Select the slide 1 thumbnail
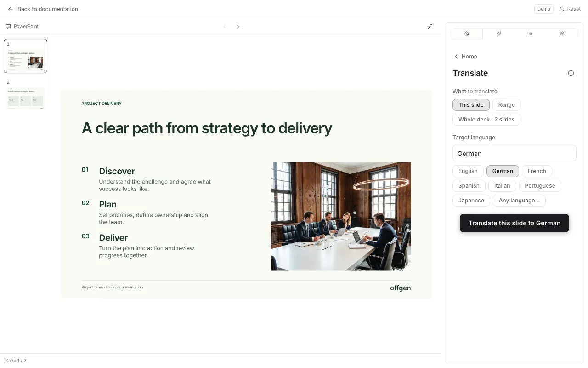 pyautogui.click(x=25, y=56)
